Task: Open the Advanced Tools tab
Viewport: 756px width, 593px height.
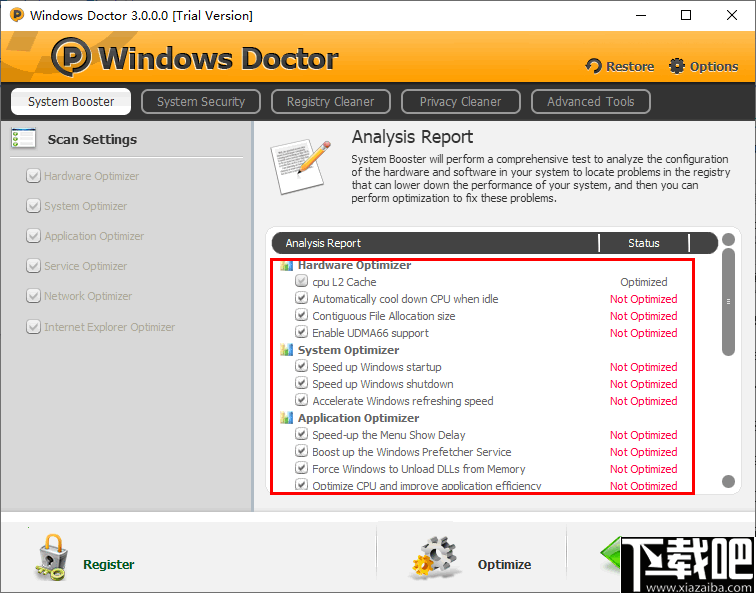Action: 591,101
